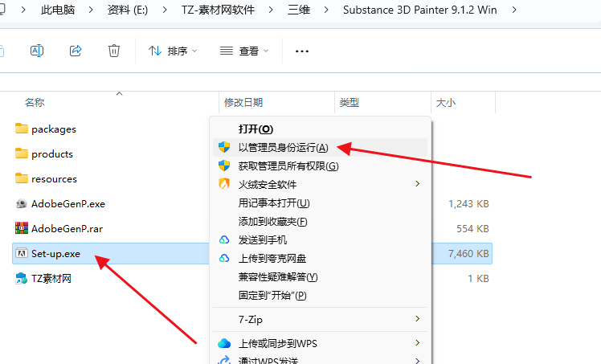This screenshot has height=364, width=601.
Task: Select the AdobeGenP.rar archive icon
Action: click(22, 228)
